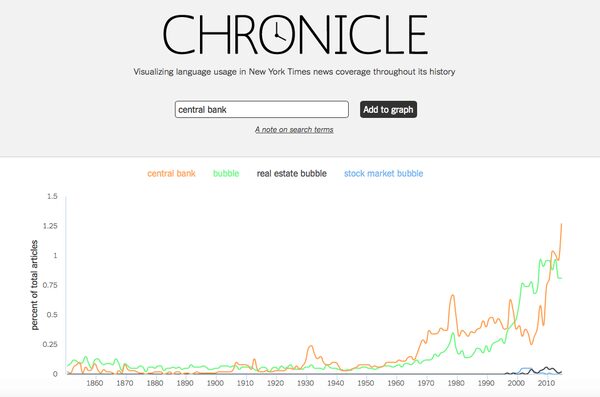This screenshot has height=397, width=600.
Task: Toggle the real estate bubble legend term
Action: 292,173
